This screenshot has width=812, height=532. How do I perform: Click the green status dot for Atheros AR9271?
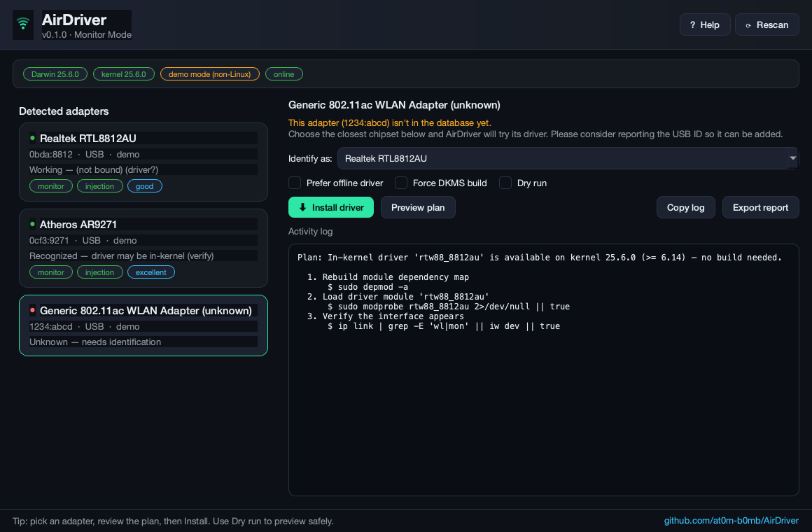[33, 224]
